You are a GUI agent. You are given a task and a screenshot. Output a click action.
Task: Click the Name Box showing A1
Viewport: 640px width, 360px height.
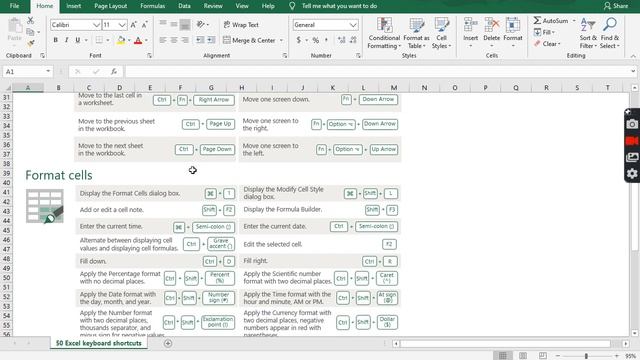tap(28, 71)
